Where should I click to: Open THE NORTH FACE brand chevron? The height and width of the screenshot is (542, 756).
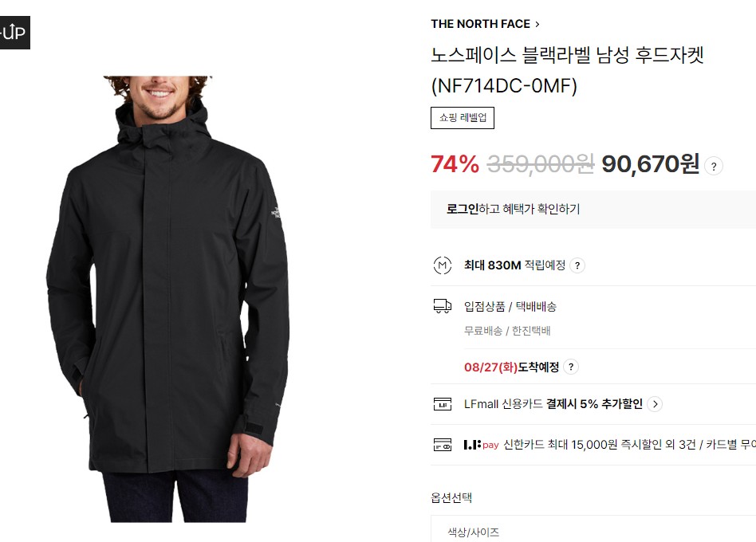click(x=537, y=24)
